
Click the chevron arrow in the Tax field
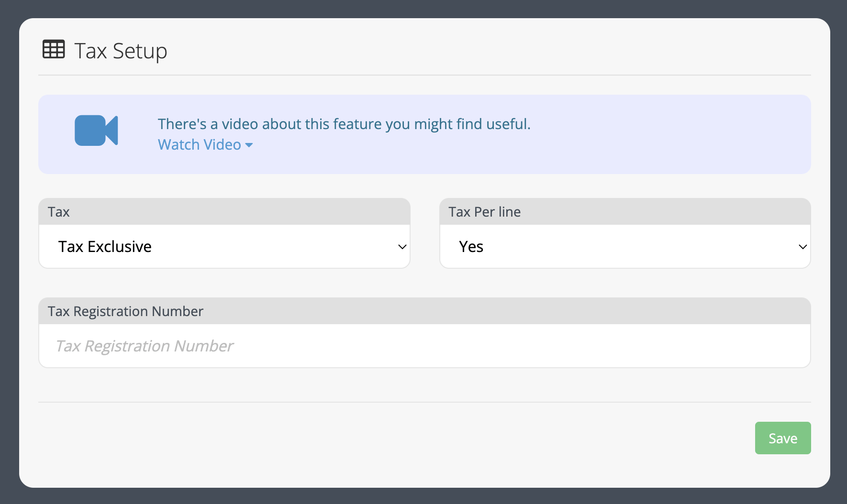[402, 247]
